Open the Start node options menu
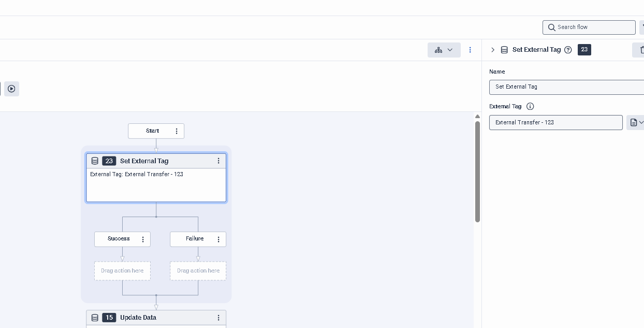 pos(177,131)
